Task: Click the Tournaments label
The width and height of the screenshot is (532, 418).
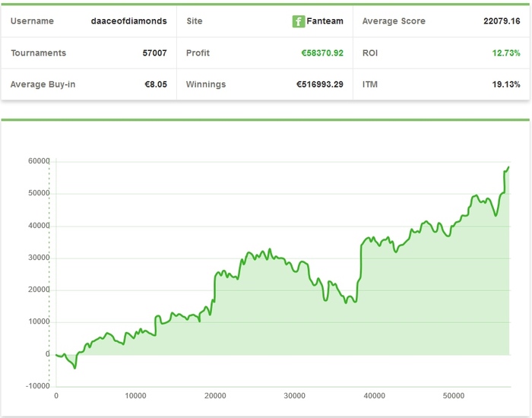Action: pos(38,53)
